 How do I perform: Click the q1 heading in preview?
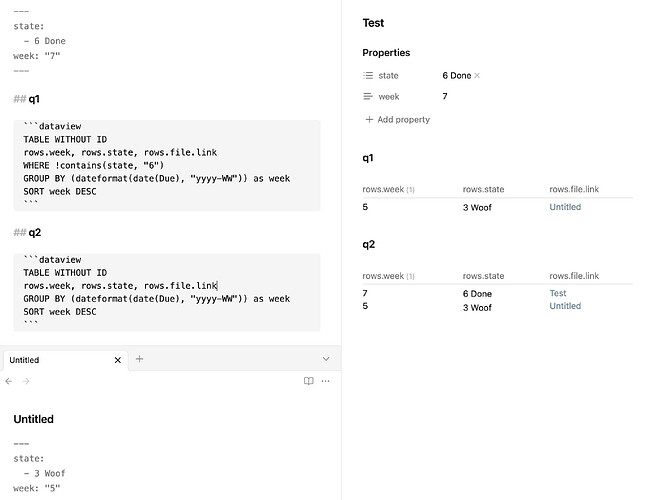coord(368,158)
